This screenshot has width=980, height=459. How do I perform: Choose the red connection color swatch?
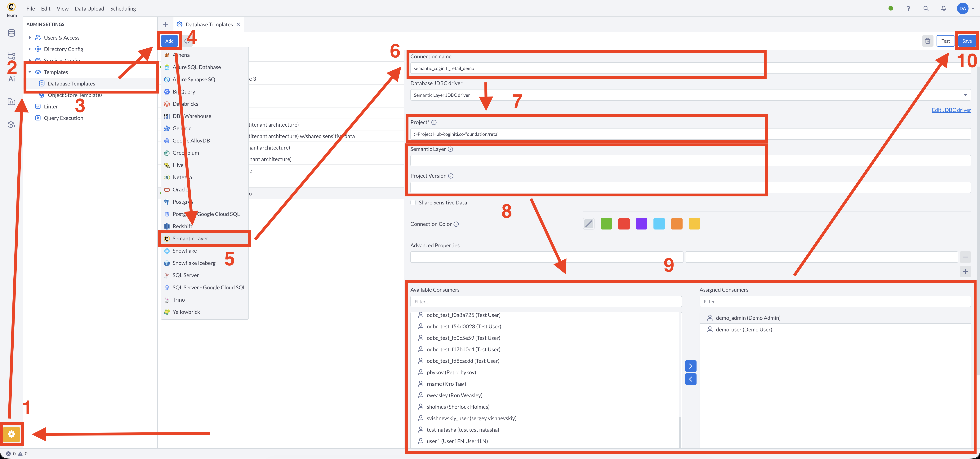click(624, 224)
